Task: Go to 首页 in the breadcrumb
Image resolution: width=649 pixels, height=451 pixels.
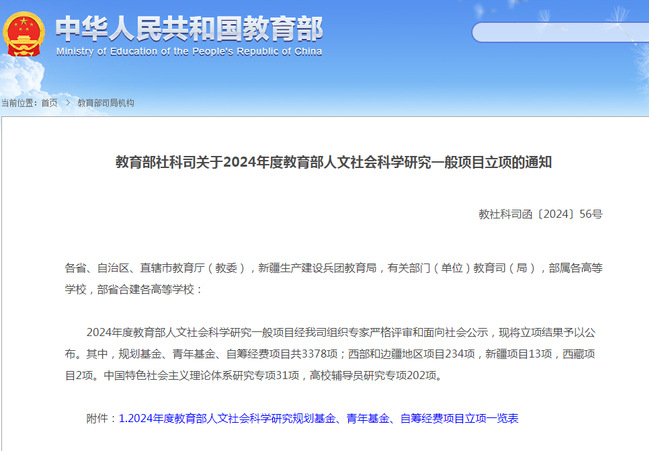Action: [49, 103]
